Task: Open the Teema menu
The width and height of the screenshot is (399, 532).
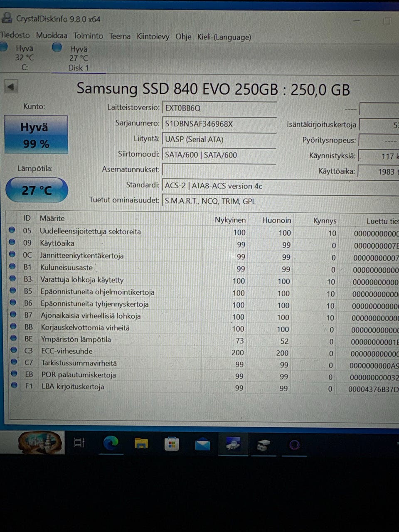Action: coord(120,36)
